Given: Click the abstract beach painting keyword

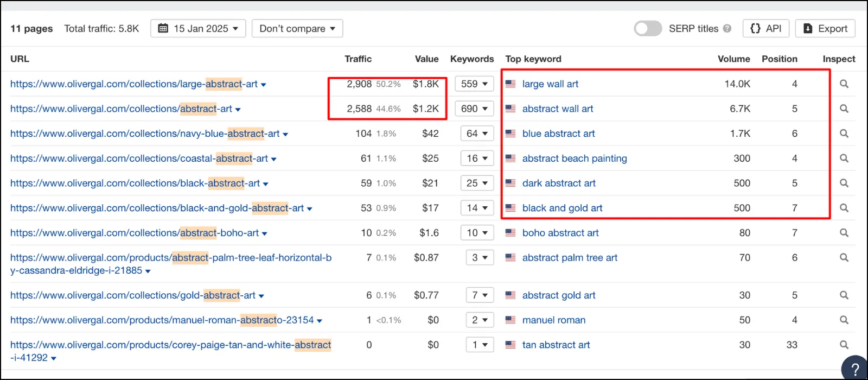Looking at the screenshot, I should (575, 159).
